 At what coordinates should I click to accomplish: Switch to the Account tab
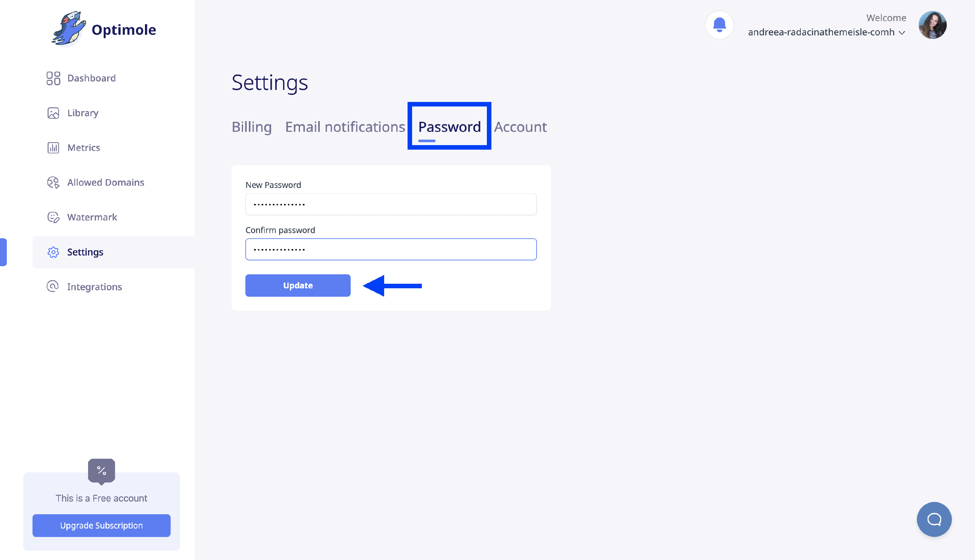click(x=520, y=127)
